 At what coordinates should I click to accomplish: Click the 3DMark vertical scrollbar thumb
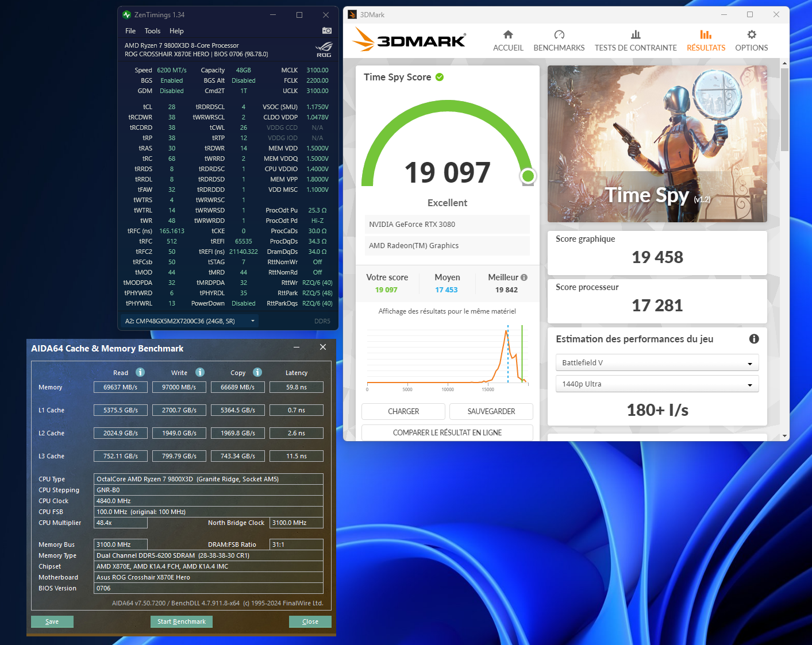pyautogui.click(x=784, y=110)
